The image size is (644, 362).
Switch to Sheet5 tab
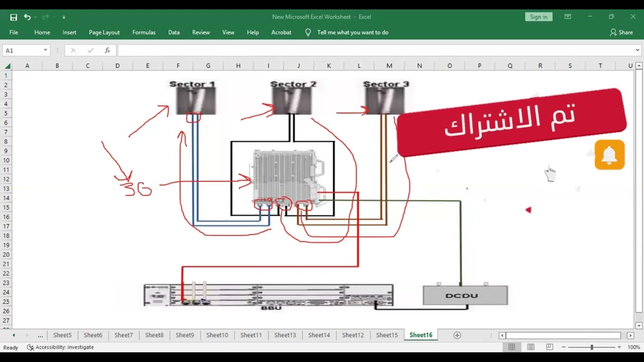62,335
